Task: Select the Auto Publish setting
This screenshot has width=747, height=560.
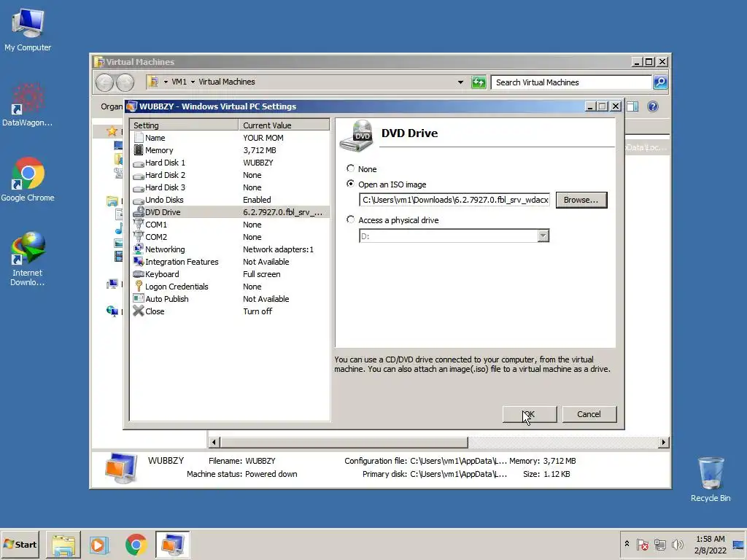Action: 229,298
